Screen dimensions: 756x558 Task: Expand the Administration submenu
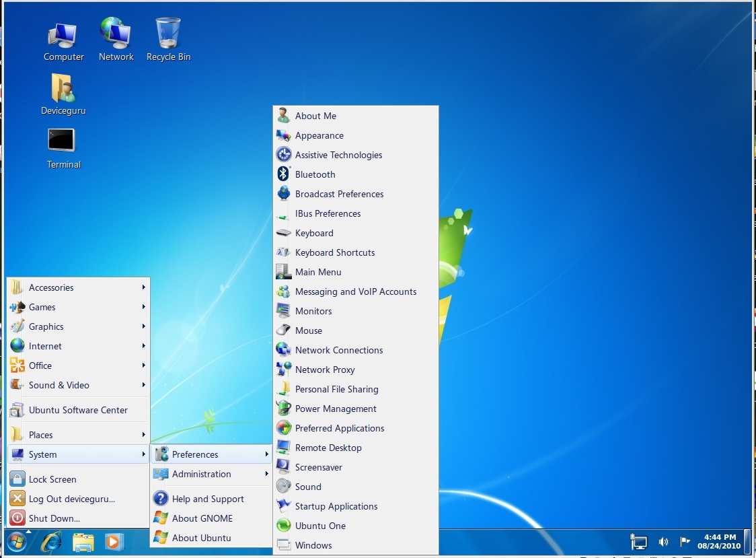[x=212, y=474]
